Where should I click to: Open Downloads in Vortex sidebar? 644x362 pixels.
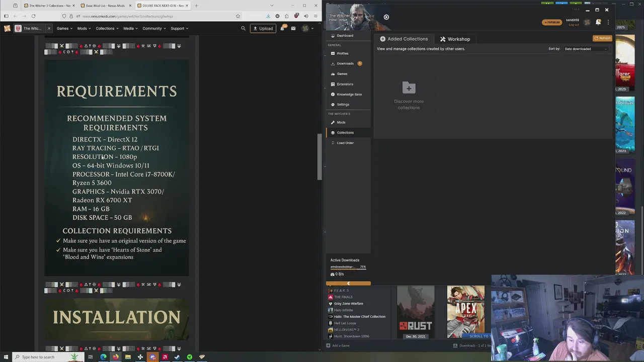click(x=348, y=63)
